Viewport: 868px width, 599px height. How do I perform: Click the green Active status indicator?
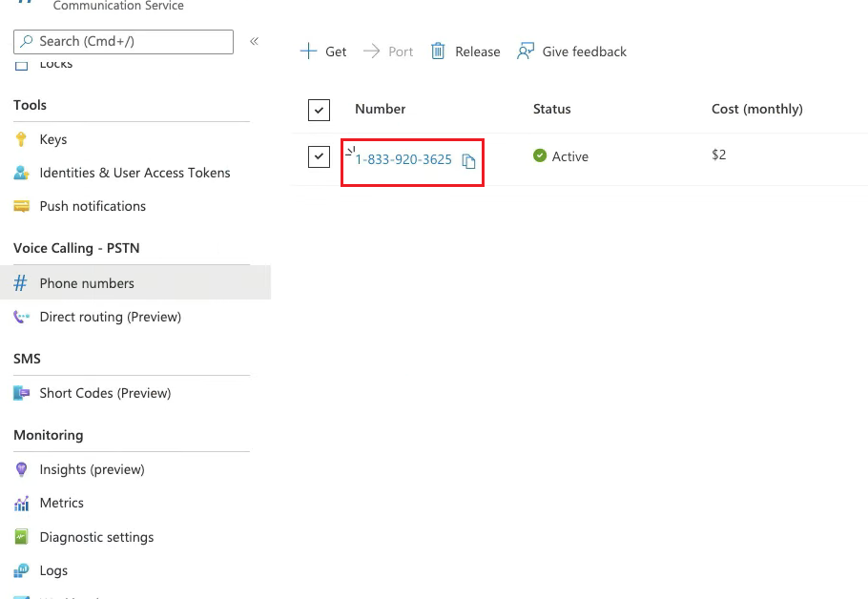point(541,155)
